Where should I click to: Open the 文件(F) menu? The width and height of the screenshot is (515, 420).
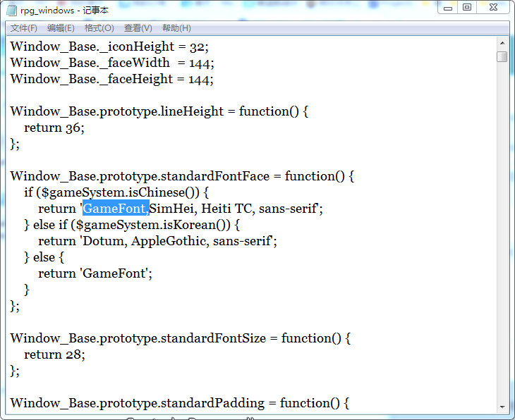point(24,28)
